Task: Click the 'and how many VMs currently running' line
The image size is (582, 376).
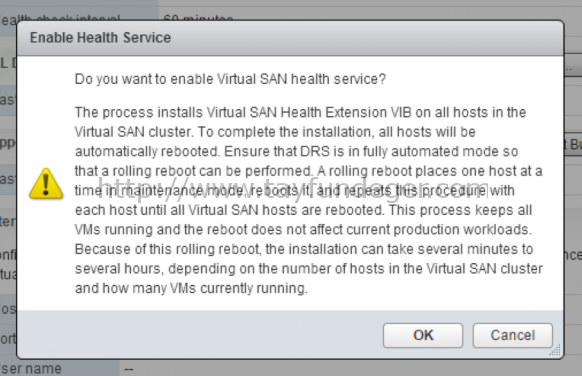Action: (191, 288)
